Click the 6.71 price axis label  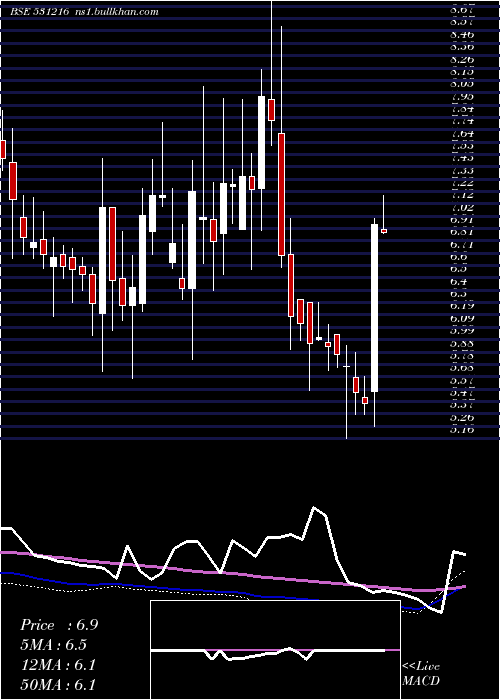coord(462,245)
